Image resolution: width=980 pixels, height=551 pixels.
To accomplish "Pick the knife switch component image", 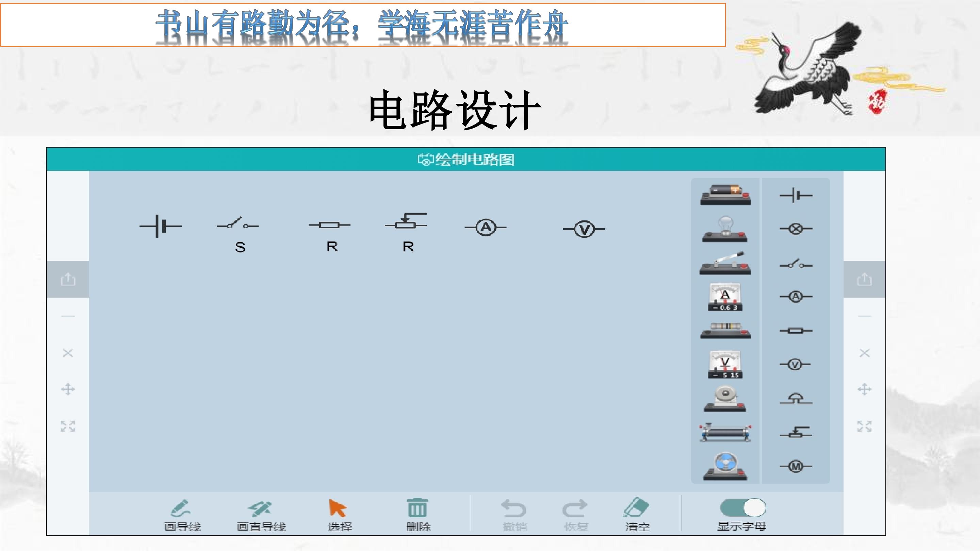I will pos(725,264).
